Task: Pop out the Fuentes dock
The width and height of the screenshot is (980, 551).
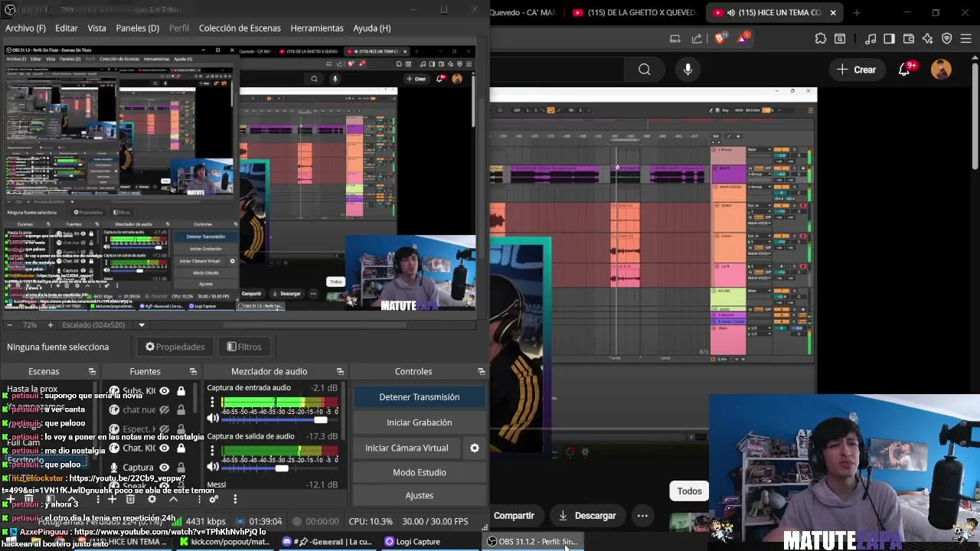Action: [193, 371]
